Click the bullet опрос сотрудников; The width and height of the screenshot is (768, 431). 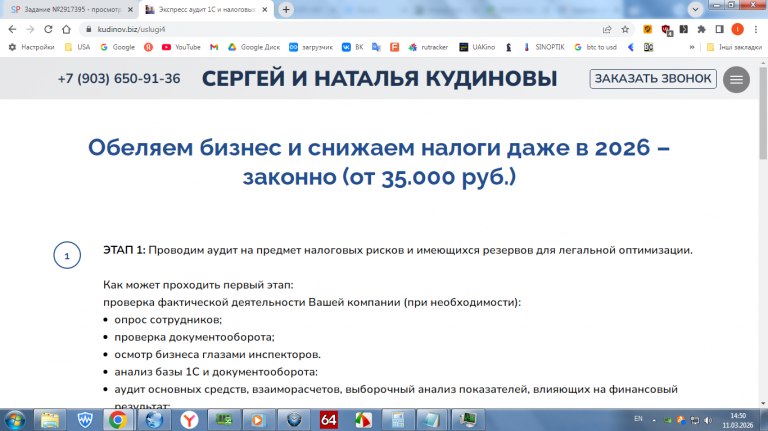coord(168,320)
